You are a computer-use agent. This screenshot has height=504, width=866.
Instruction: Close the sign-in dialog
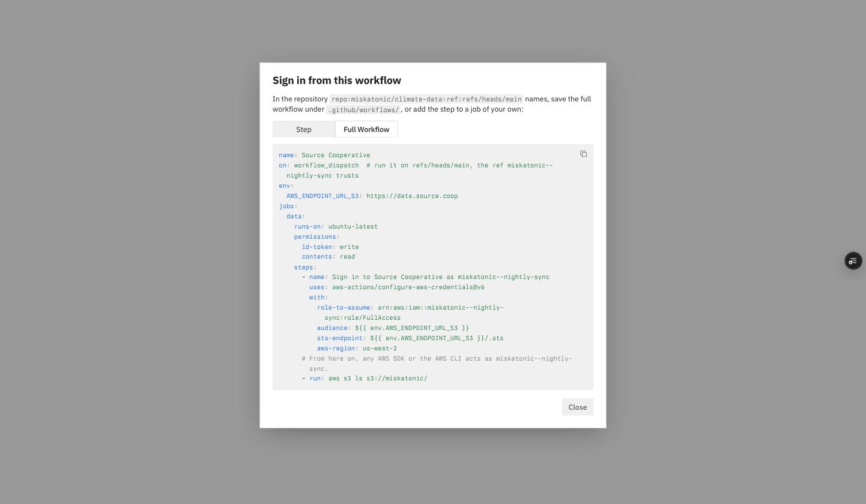pyautogui.click(x=578, y=407)
